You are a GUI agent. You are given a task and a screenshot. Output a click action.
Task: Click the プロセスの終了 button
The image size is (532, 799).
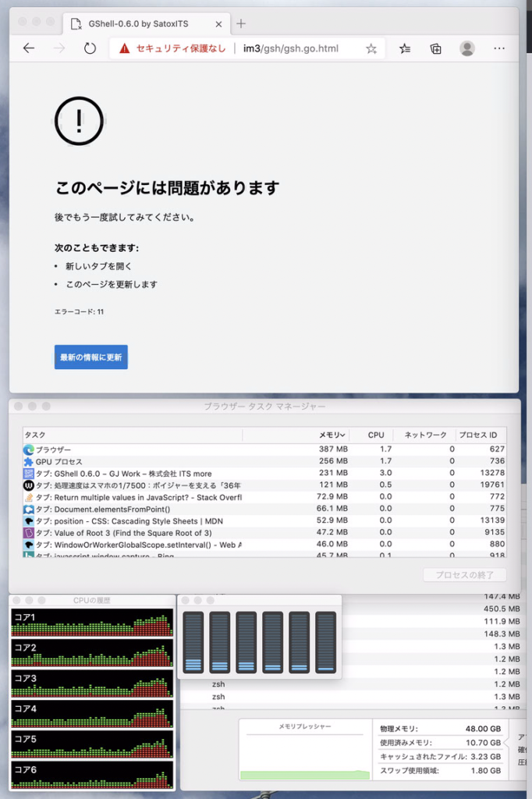464,575
